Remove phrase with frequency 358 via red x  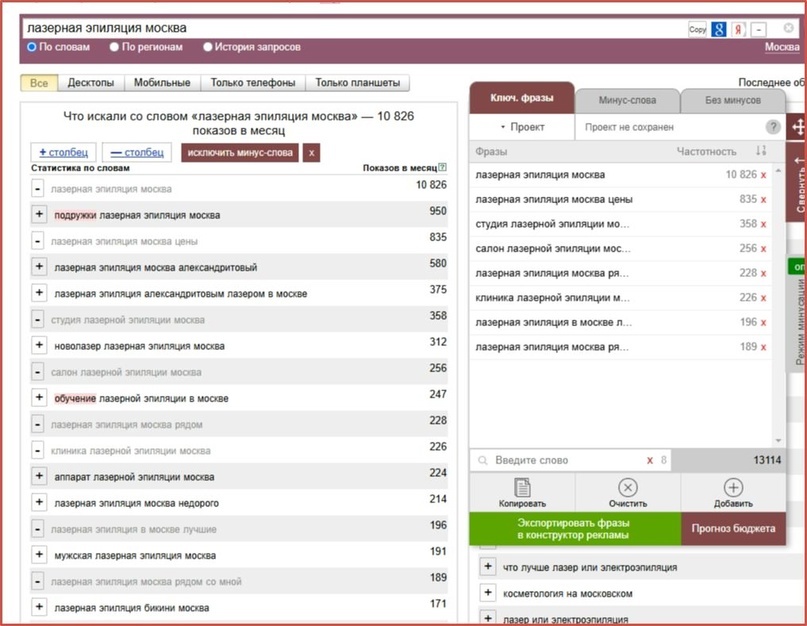(763, 224)
